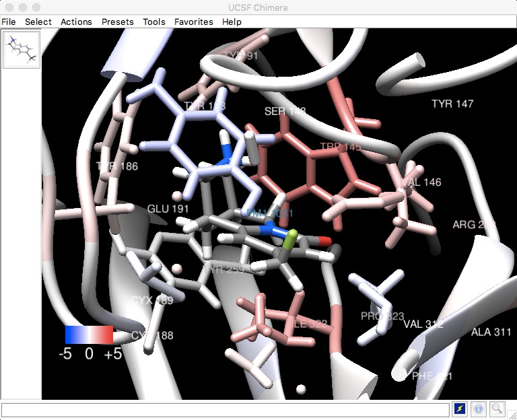Click the TRP 145 residue label

click(x=340, y=147)
